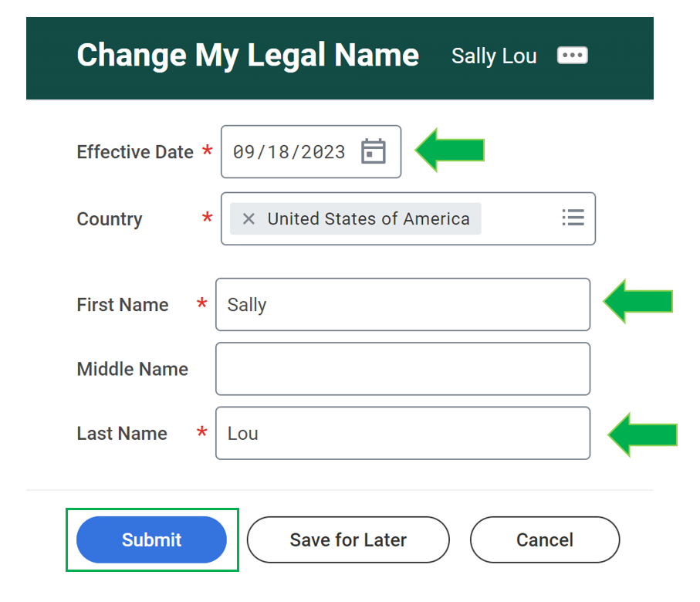Remove United States of America with the X icon
This screenshot has height=602, width=700.
tap(248, 218)
